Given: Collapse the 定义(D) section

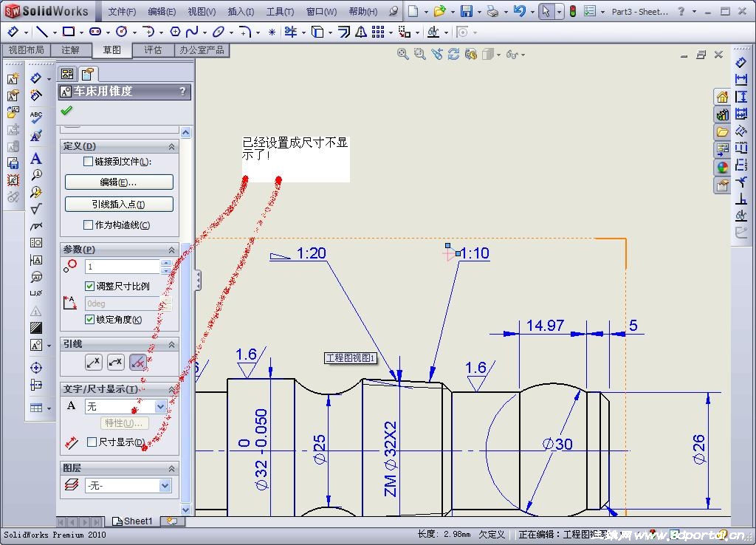Looking at the screenshot, I should point(171,146).
